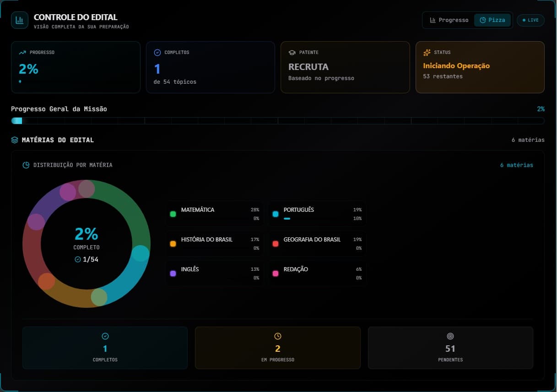The width and height of the screenshot is (557, 392).
Task: Click the Progresso Geral da Missão bar
Action: [278, 121]
